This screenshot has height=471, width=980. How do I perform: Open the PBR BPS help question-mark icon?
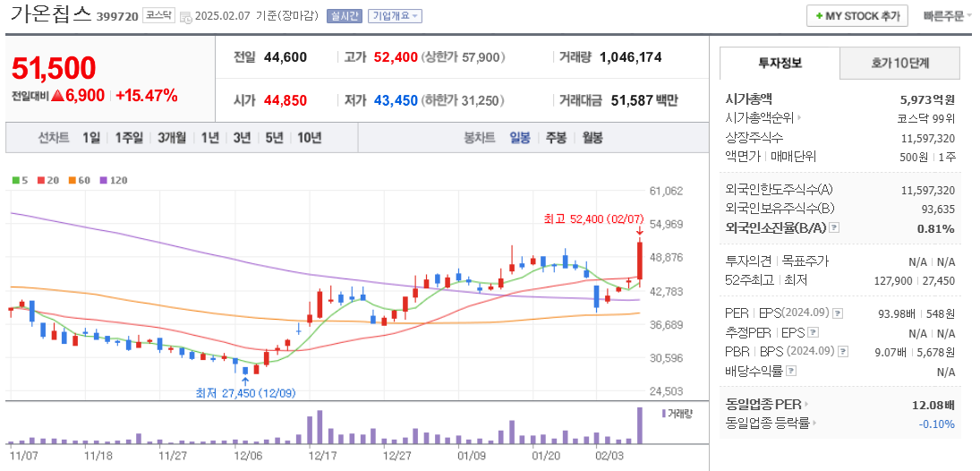[x=844, y=352]
